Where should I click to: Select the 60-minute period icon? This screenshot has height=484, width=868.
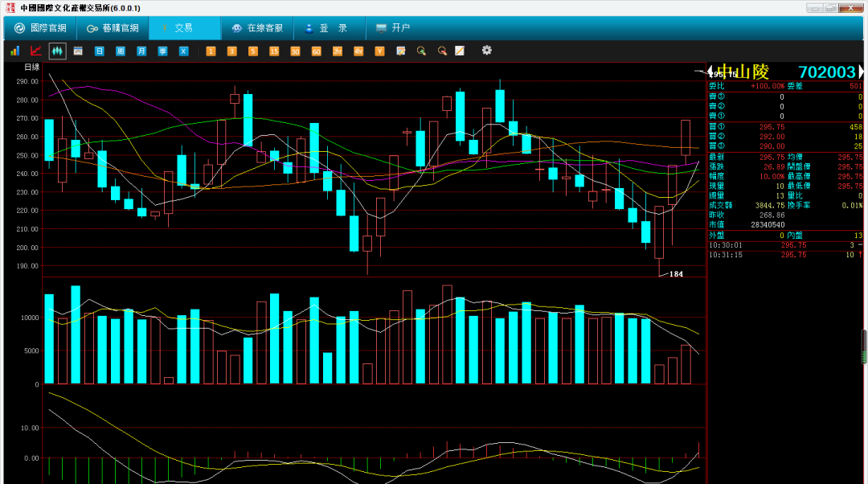[x=316, y=51]
